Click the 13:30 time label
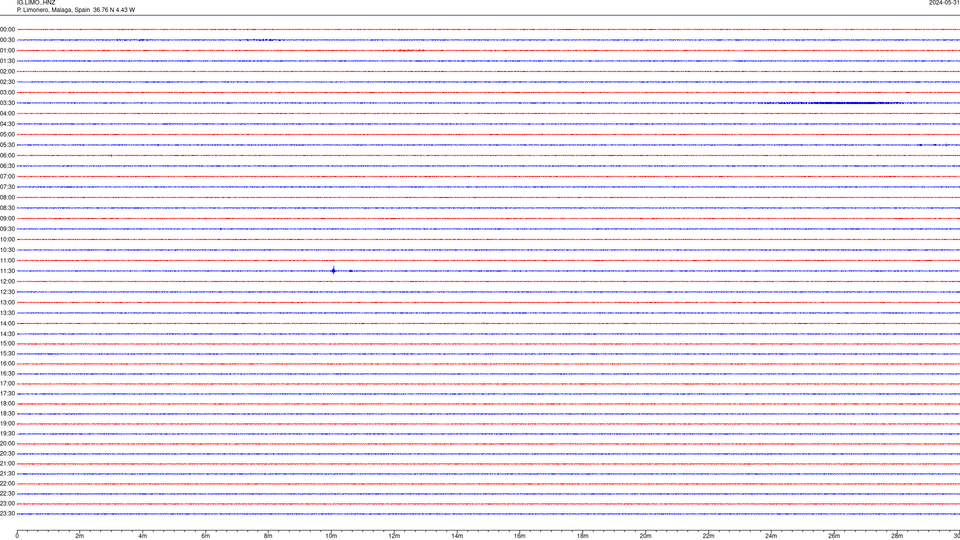Image resolution: width=960 pixels, height=540 pixels. click(7, 313)
